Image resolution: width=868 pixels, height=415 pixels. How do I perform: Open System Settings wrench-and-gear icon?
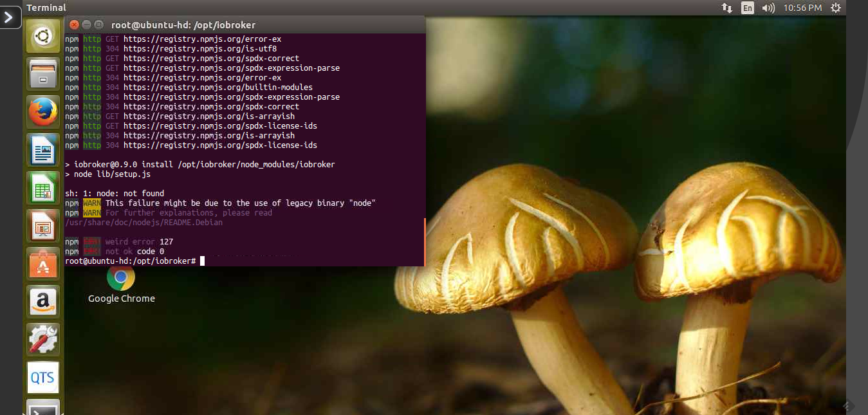[43, 340]
